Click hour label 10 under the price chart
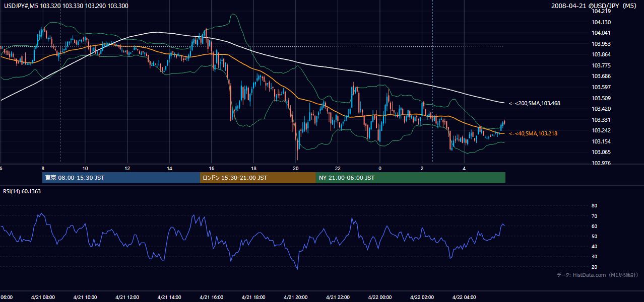This screenshot has height=302, width=644. (85, 168)
